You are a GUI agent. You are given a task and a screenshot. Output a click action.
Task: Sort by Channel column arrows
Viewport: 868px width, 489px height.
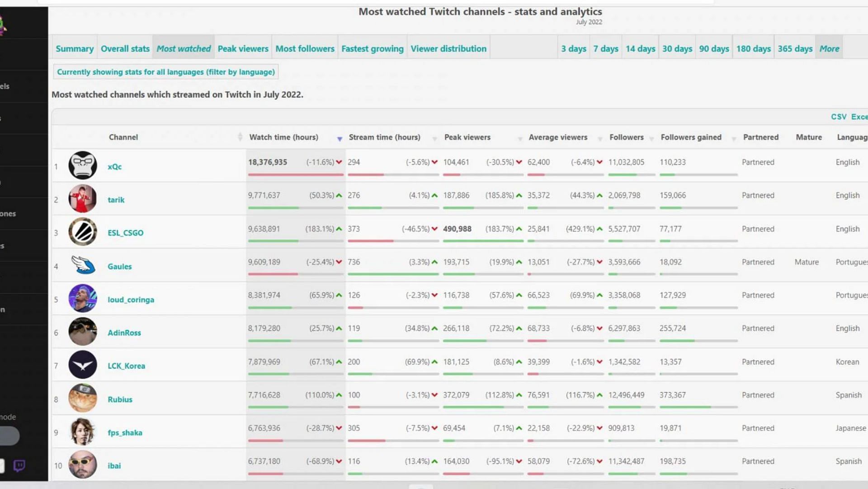[x=240, y=137]
